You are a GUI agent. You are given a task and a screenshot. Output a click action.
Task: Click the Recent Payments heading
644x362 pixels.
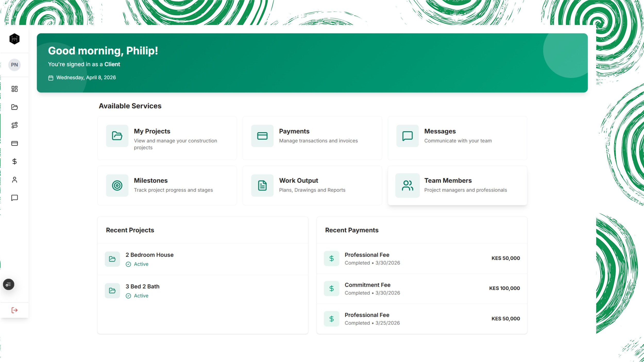tap(352, 230)
